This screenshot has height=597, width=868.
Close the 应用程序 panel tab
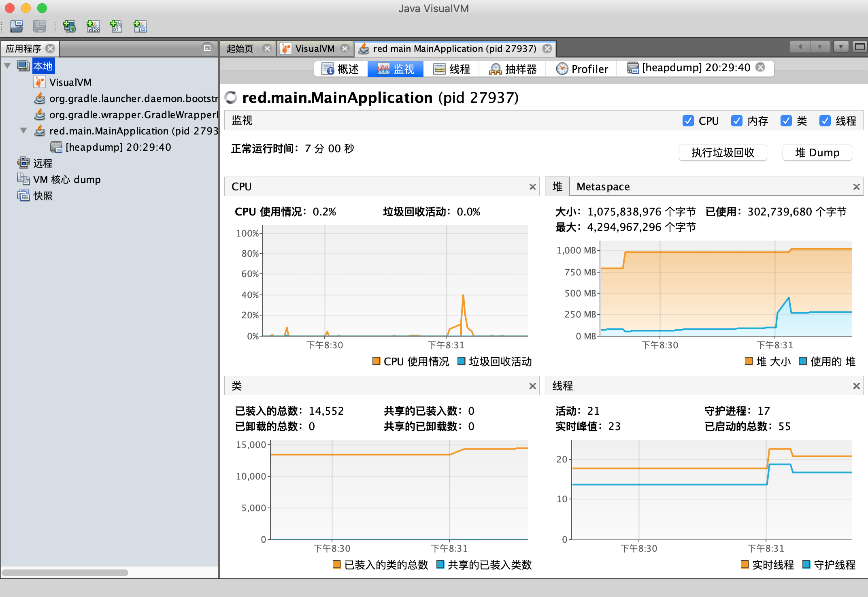pyautogui.click(x=50, y=49)
